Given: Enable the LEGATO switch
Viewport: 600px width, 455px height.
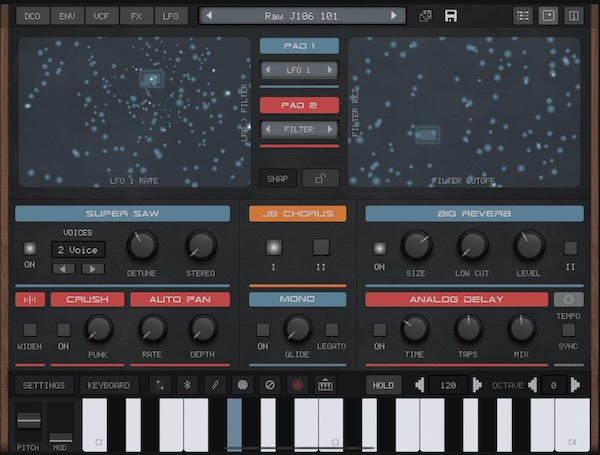Looking at the screenshot, I should coord(331,329).
